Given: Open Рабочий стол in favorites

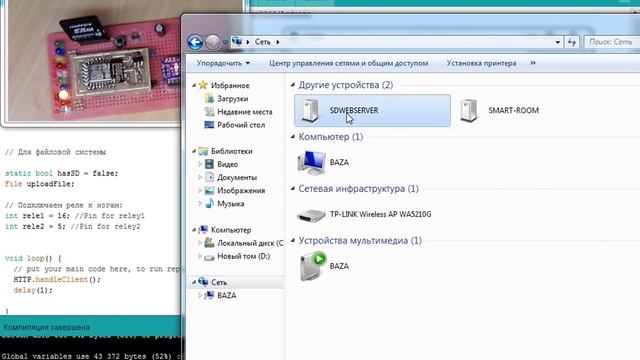Looking at the screenshot, I should [x=241, y=125].
